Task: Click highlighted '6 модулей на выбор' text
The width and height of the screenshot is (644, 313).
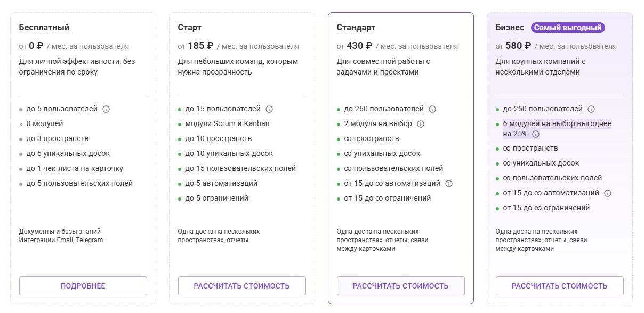Action: [x=557, y=124]
